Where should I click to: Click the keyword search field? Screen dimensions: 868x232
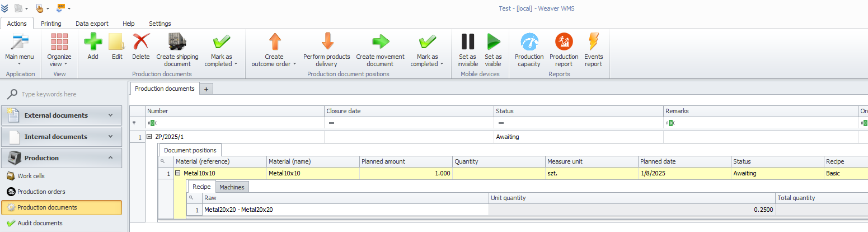coord(67,94)
